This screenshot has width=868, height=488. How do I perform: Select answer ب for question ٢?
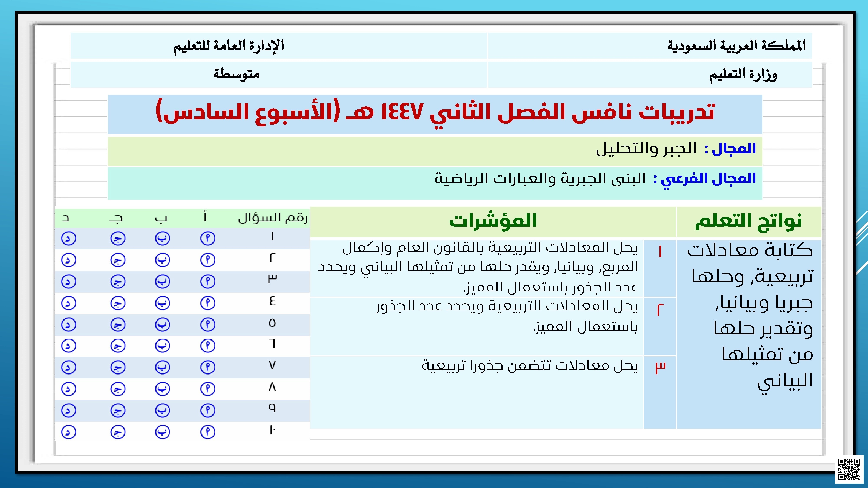click(162, 260)
